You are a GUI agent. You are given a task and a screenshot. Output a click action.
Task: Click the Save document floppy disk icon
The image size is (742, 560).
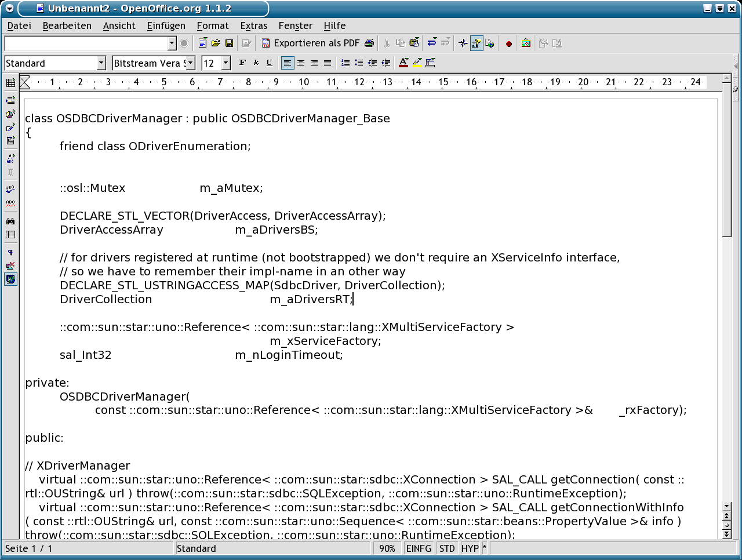[x=229, y=43]
